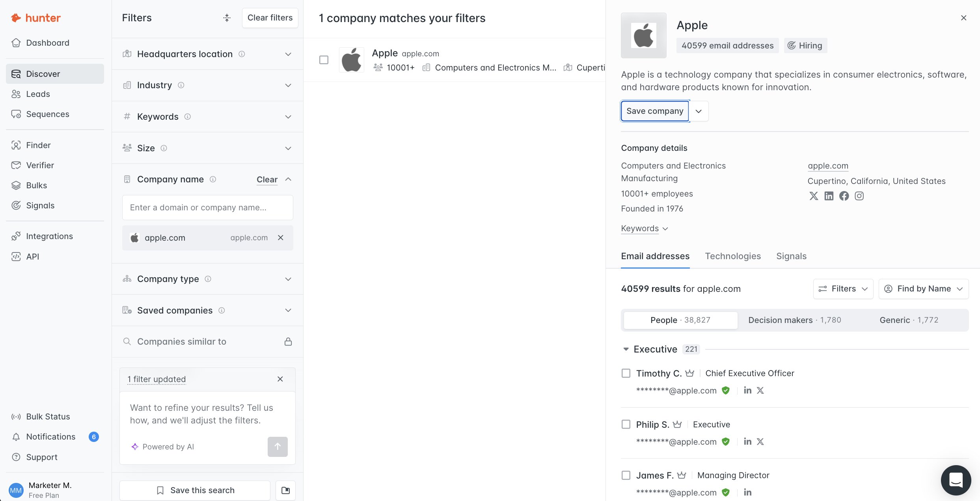Go to Dashboard in sidebar
The image size is (980, 501).
55,43
